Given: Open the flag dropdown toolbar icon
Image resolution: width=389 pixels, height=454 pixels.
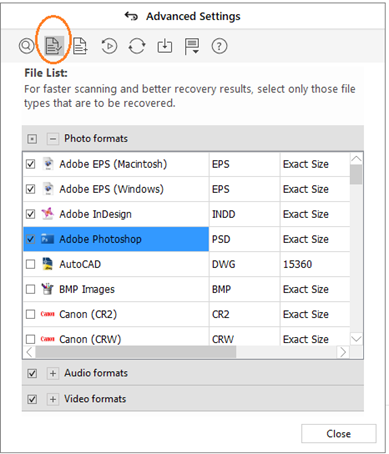Looking at the screenshot, I should pyautogui.click(x=192, y=46).
